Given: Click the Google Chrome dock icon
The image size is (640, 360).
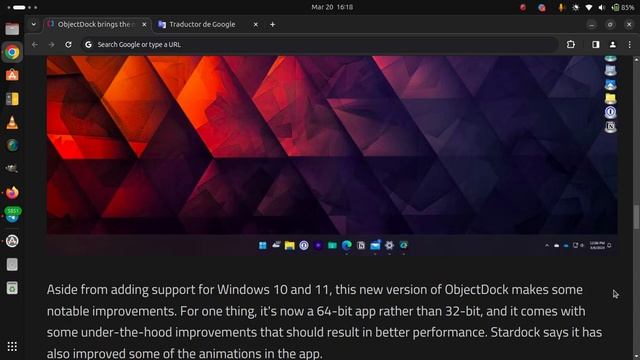Looking at the screenshot, I should [x=12, y=52].
